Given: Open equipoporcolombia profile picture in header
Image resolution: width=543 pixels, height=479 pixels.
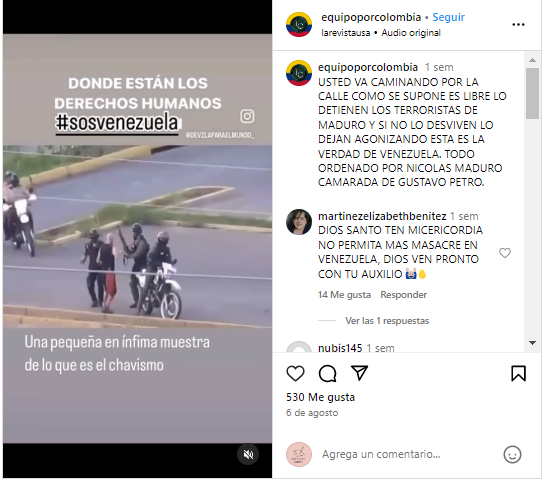Looking at the screenshot, I should pos(299,25).
